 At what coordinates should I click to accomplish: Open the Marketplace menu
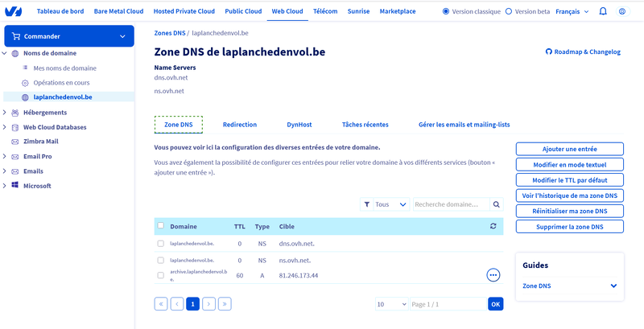pos(398,11)
